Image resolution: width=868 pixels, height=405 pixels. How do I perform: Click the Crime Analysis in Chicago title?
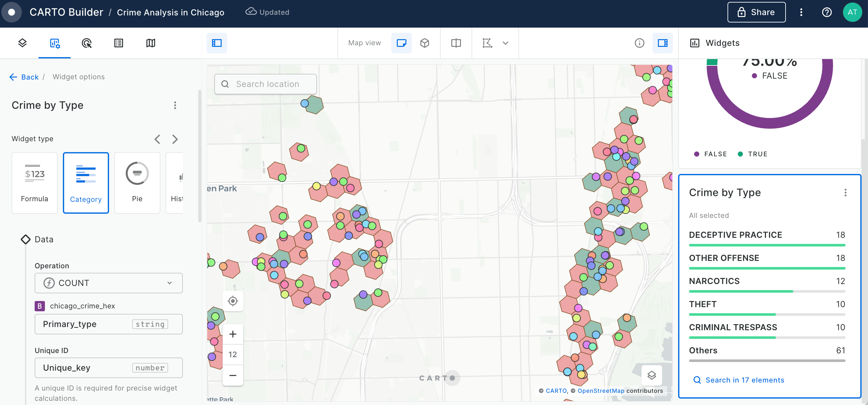tap(171, 12)
